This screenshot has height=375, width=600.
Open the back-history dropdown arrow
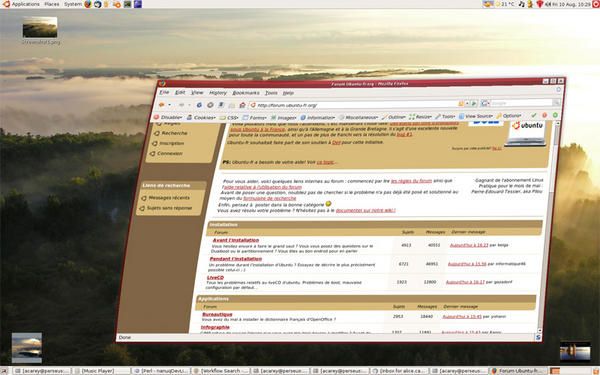click(170, 105)
